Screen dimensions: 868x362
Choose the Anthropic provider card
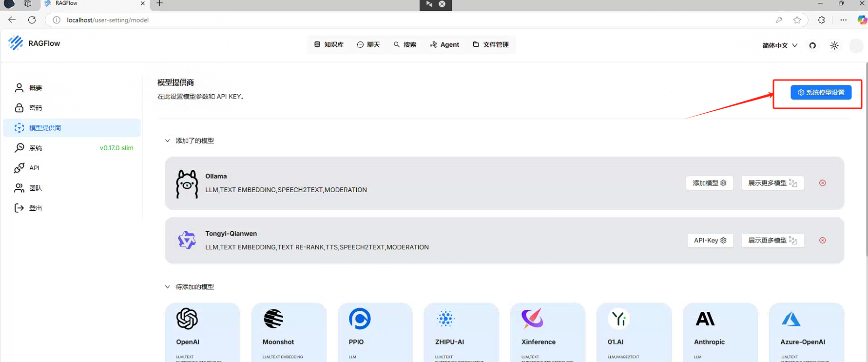coord(720,332)
